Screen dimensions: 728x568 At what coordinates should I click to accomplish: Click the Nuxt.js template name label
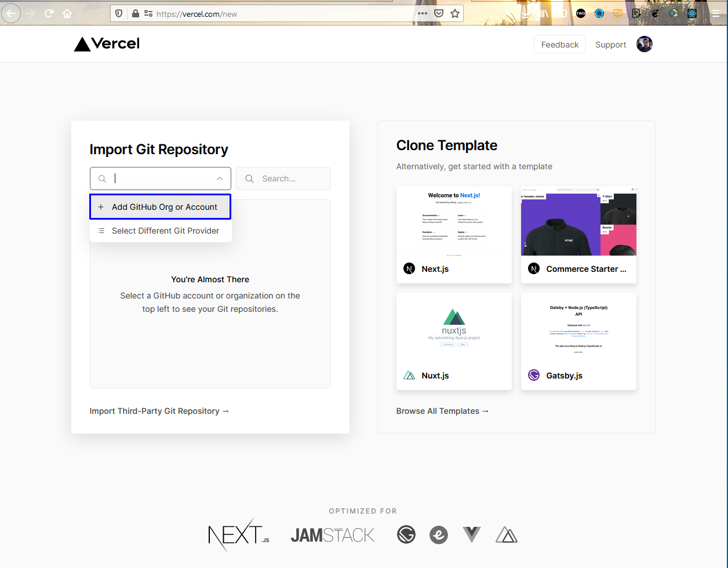[435, 376]
